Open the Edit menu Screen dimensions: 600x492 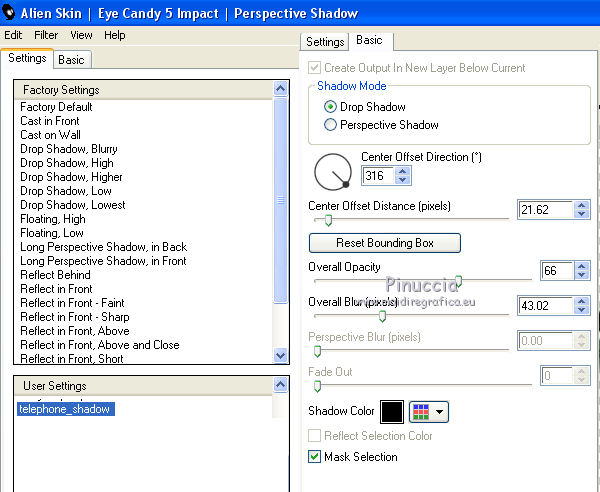tap(13, 35)
